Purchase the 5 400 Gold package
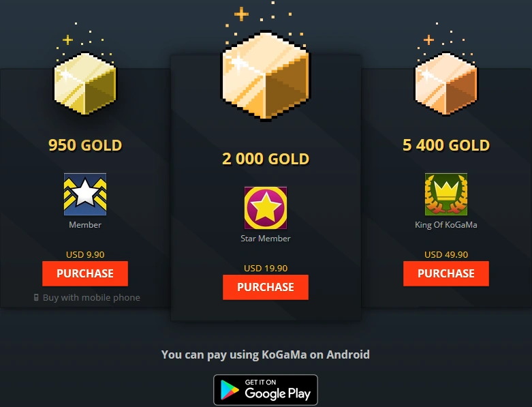Screen dimensions: 532x407 click(446, 273)
